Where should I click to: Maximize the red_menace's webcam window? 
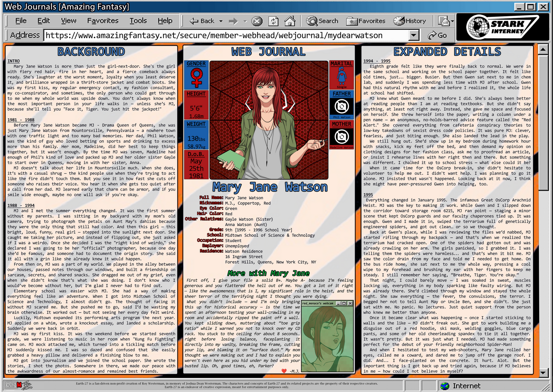click(344, 303)
